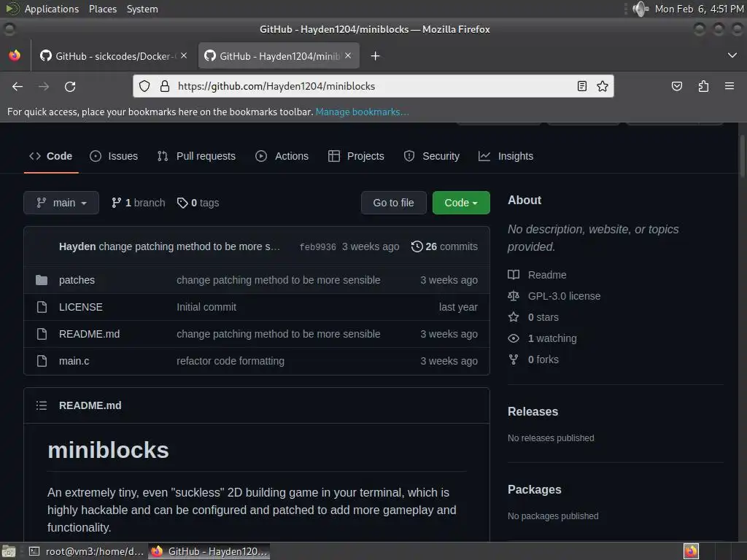Image resolution: width=747 pixels, height=560 pixels.
Task: Select the Hayden1204/miniblocks browser tab
Action: (279, 56)
